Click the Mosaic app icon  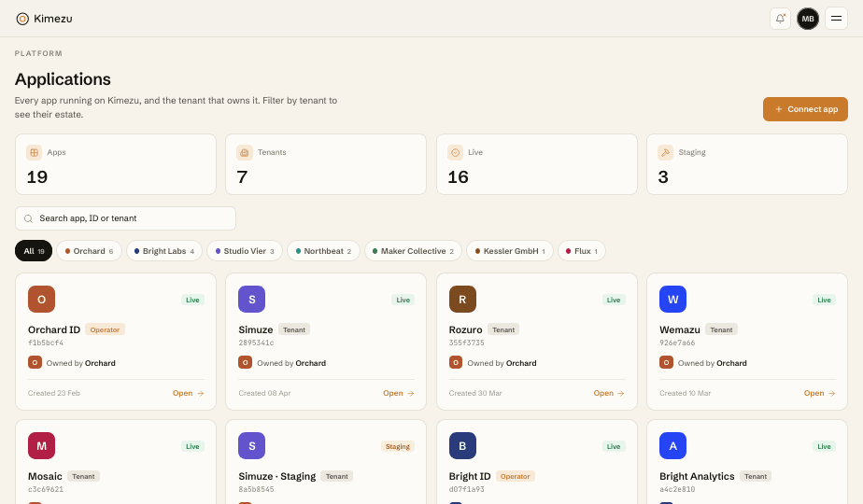pos(41,446)
